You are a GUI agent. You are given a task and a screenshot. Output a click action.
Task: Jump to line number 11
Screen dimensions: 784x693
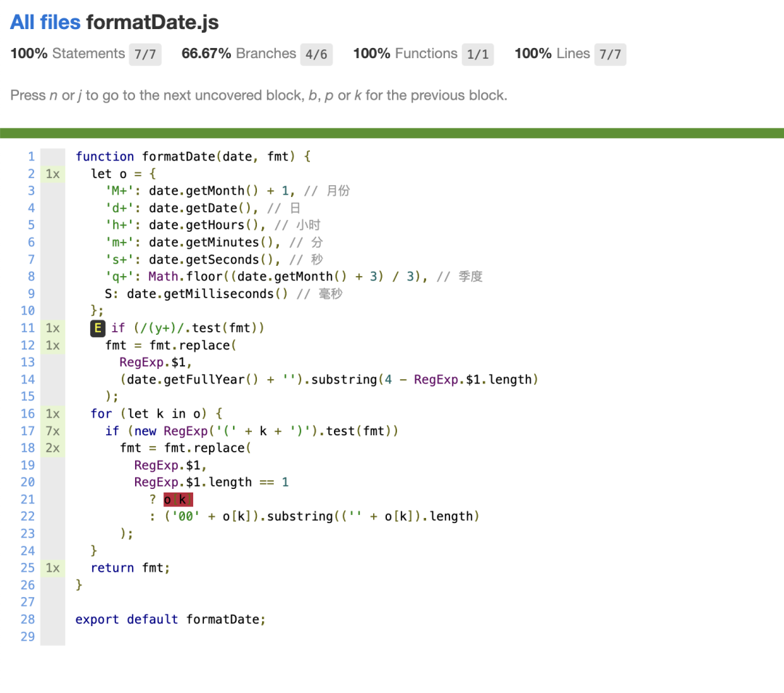coord(28,328)
